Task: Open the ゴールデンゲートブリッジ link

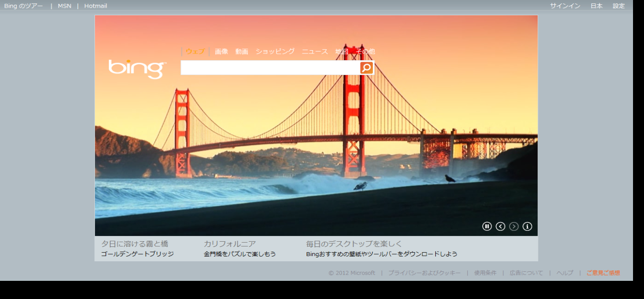Action: pos(137,254)
